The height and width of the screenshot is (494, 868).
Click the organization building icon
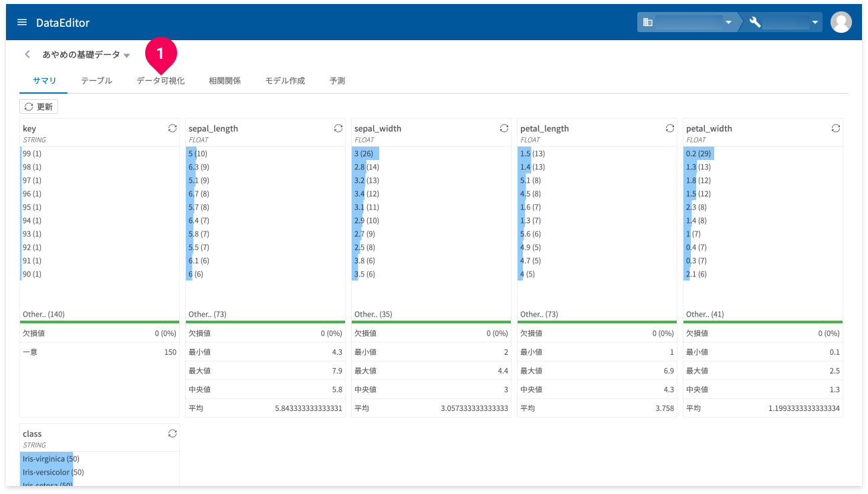(x=647, y=22)
